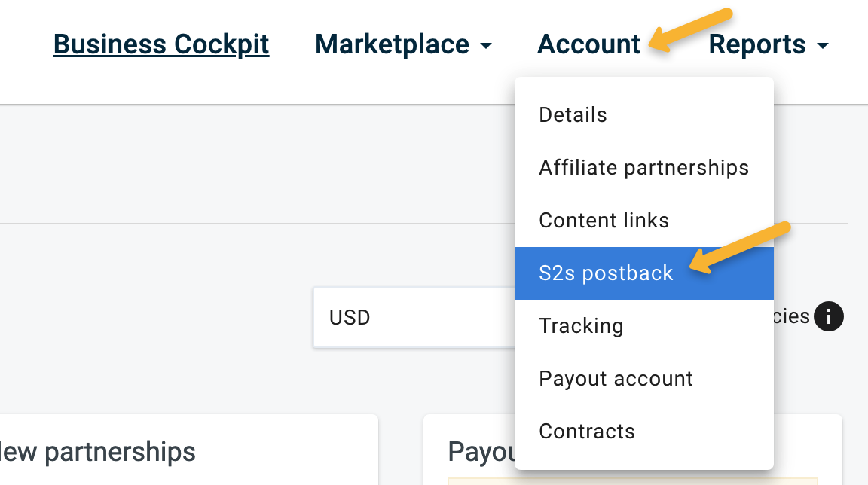Open the USD currency dropdown
This screenshot has height=485, width=868.
pos(413,317)
